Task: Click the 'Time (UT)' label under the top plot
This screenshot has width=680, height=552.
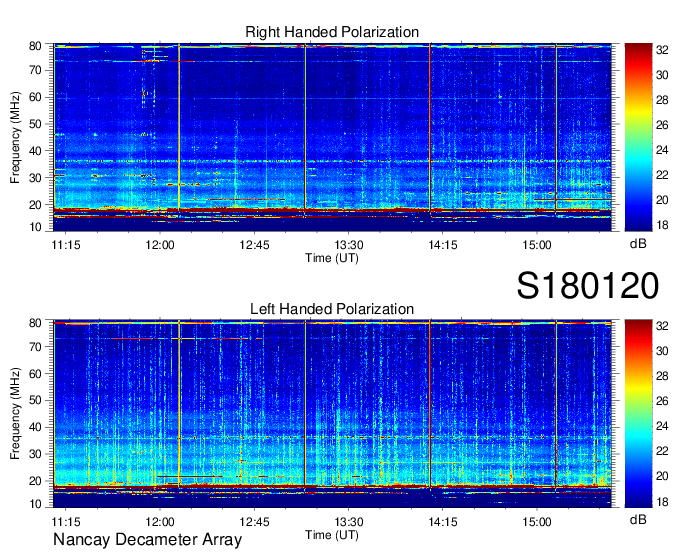Action: tap(332, 258)
